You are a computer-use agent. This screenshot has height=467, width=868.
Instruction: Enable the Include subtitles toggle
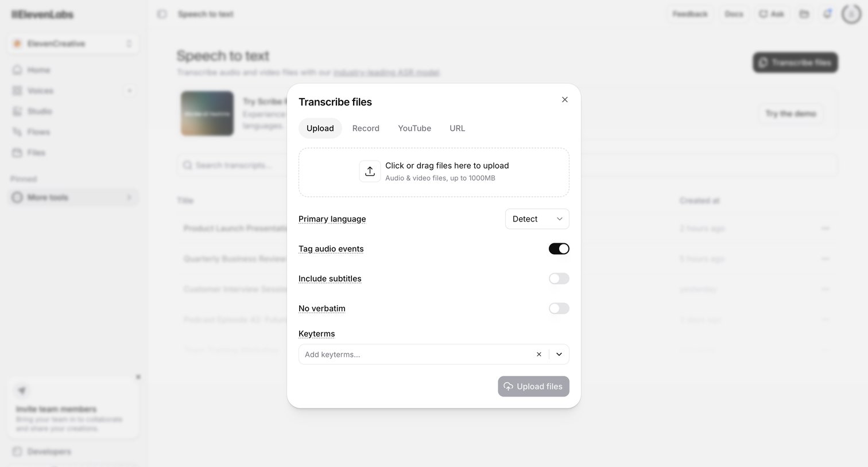tap(559, 279)
